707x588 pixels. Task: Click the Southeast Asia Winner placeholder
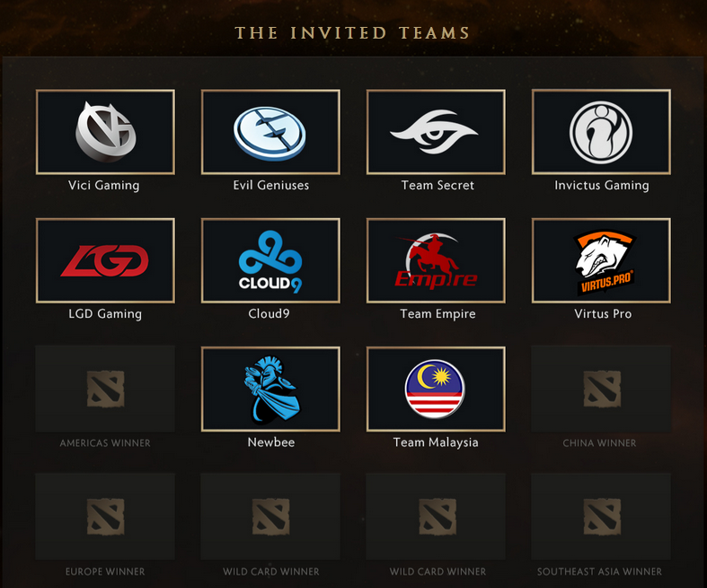tap(601, 517)
